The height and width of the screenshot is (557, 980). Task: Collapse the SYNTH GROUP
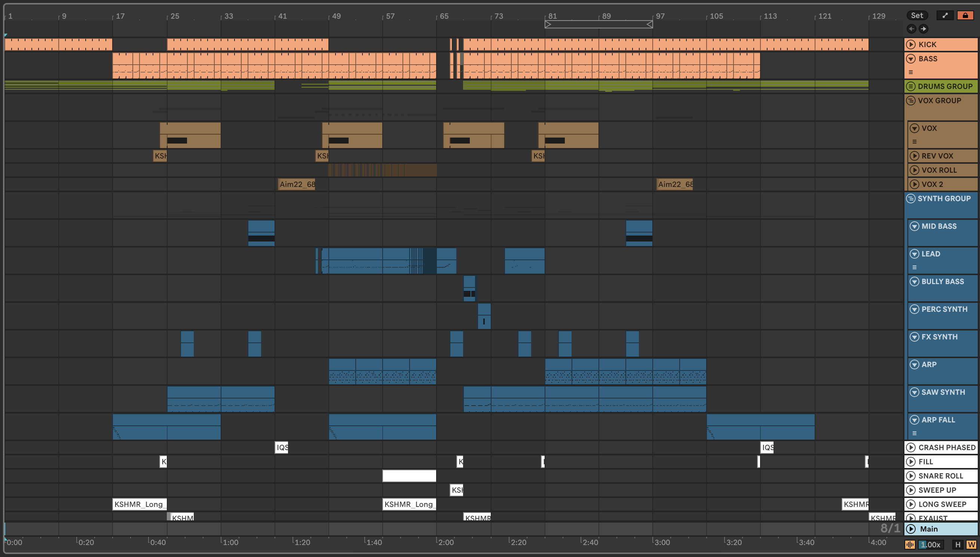[x=911, y=198]
